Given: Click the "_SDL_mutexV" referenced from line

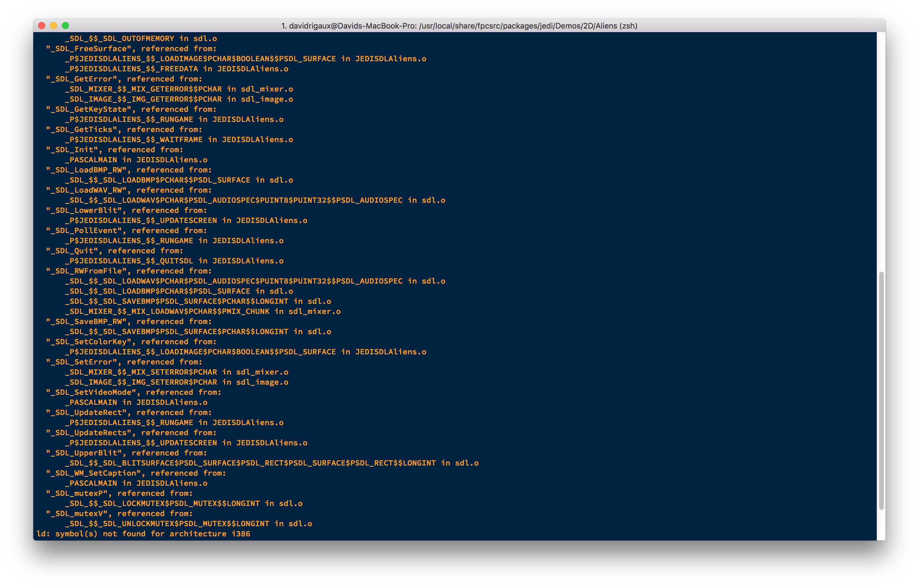Looking at the screenshot, I should tap(120, 514).
